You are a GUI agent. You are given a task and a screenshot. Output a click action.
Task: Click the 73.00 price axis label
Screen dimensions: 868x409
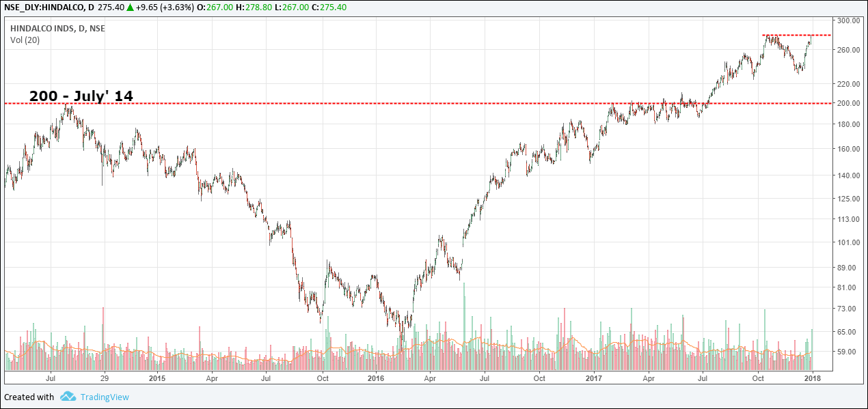848,309
